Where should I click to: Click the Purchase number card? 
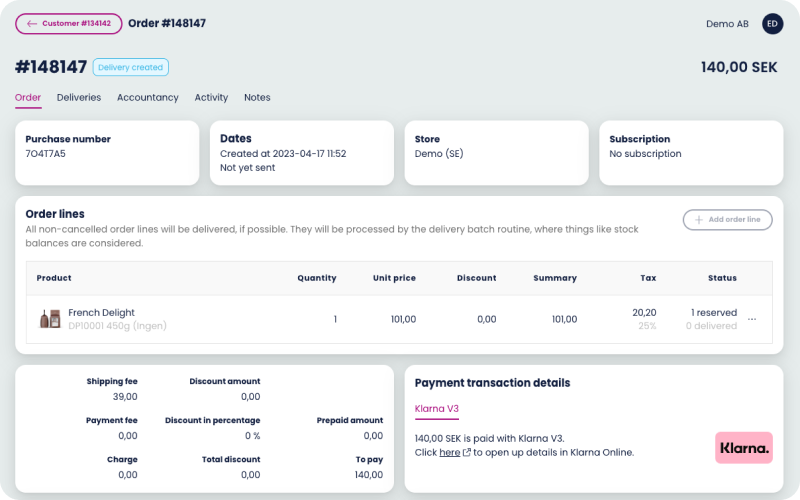tap(107, 152)
